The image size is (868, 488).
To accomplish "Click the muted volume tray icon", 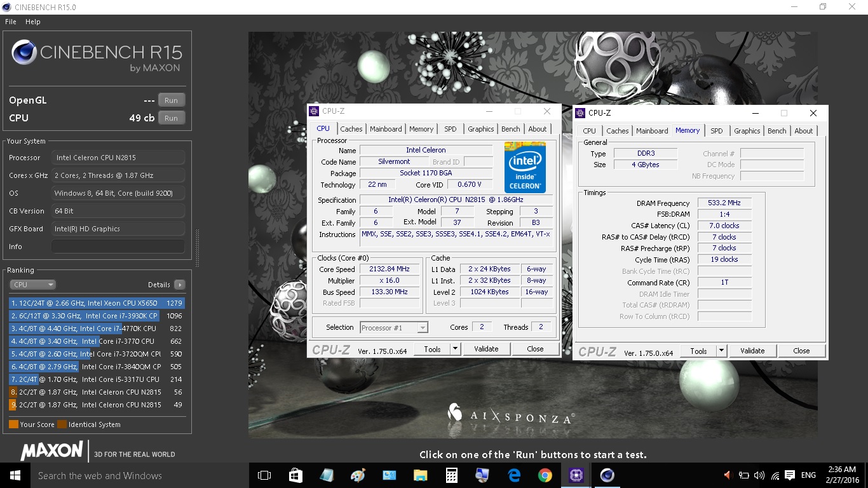I will (728, 475).
